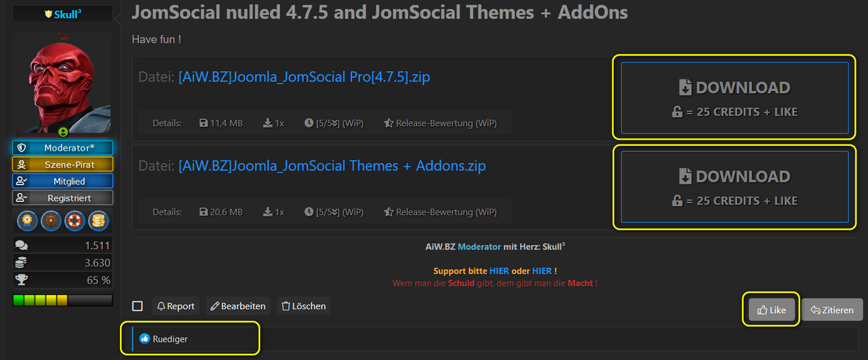Click the Moderator link in the signature
This screenshot has width=868, height=360.
pyautogui.click(x=479, y=247)
